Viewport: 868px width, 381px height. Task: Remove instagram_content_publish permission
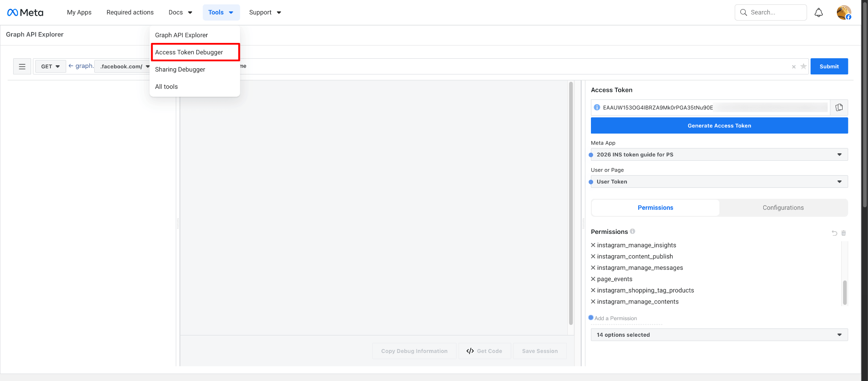click(593, 257)
